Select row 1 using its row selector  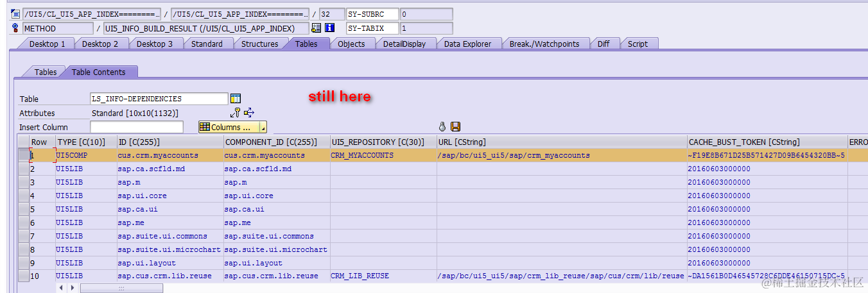click(x=23, y=155)
